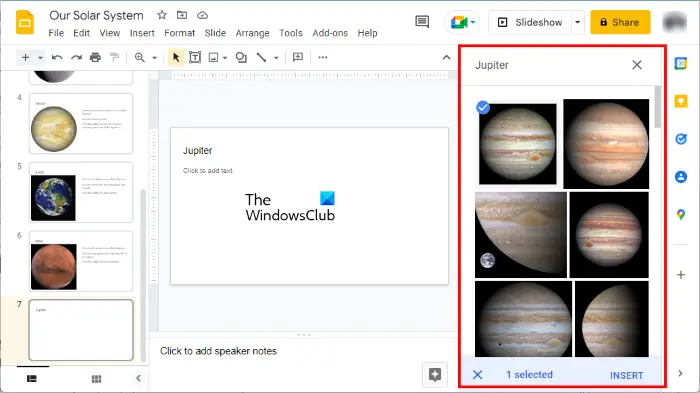
Task: Click the Paint format roller icon
Action: pos(114,57)
